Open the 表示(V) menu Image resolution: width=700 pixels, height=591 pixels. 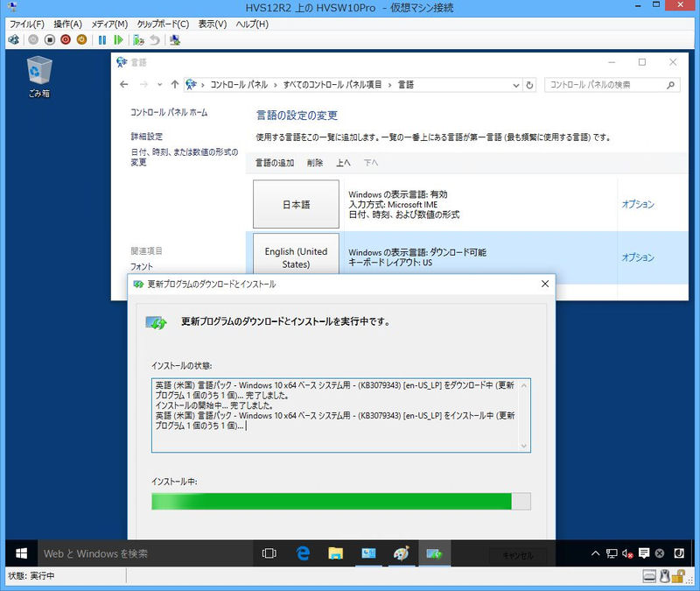pyautogui.click(x=213, y=25)
